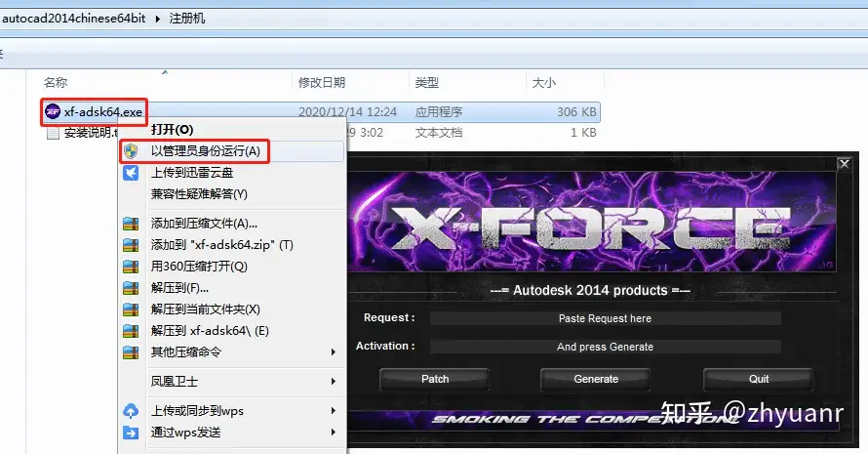Screen dimensions: 868x454
Task: Click the Generate button in X-Force
Action: [x=596, y=379]
